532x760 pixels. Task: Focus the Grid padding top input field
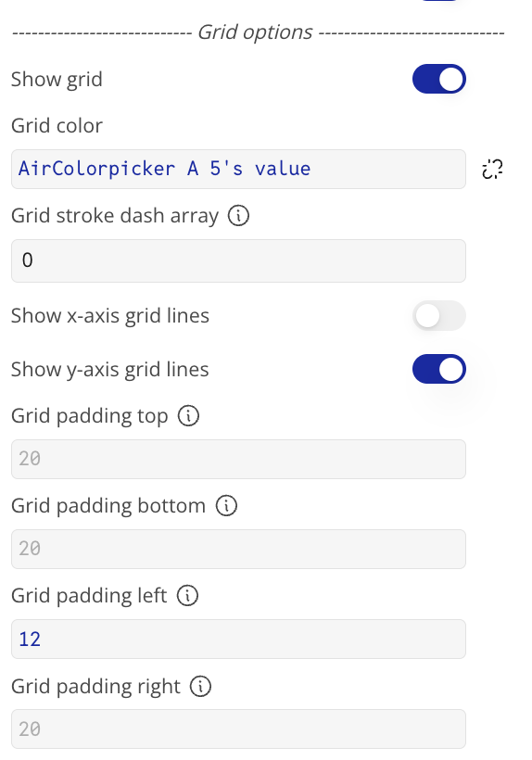(238, 459)
